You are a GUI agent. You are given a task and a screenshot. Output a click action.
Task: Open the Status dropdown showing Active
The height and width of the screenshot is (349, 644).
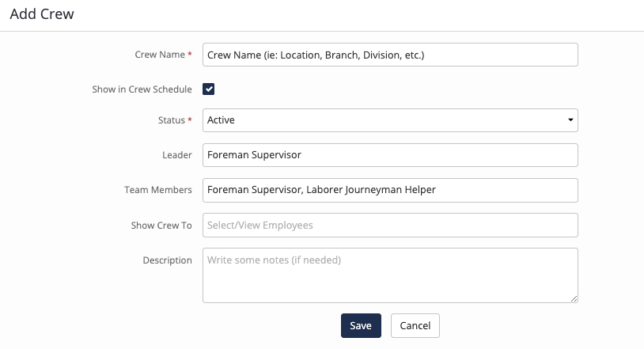click(390, 120)
